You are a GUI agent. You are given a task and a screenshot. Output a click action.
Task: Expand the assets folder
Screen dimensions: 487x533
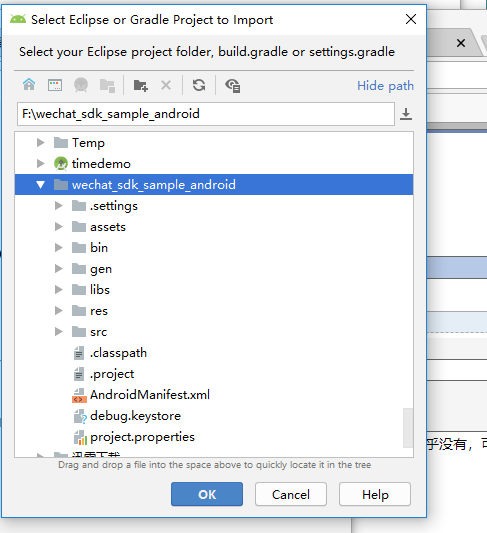point(58,227)
